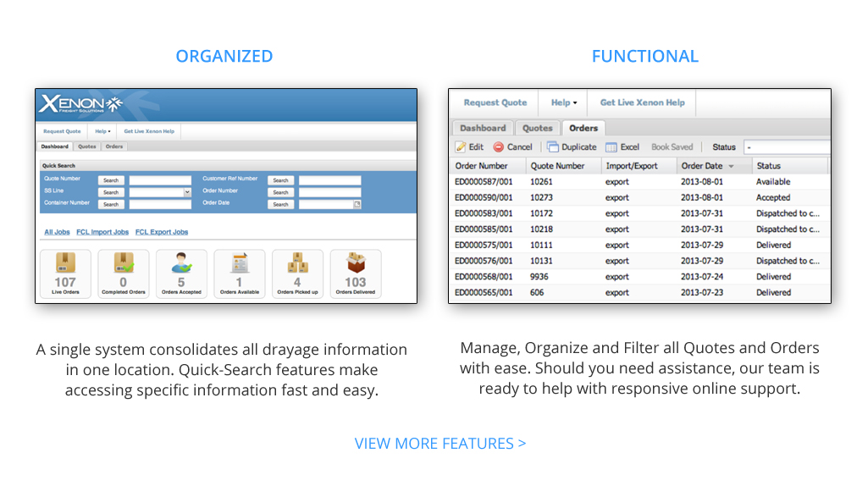The image size is (868, 486).
Task: Click Request Quote in right panel
Action: pos(495,102)
